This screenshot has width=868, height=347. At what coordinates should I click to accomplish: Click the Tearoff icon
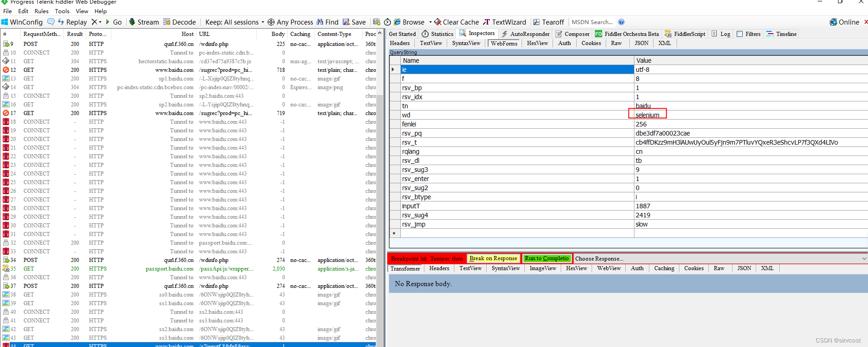tap(537, 22)
